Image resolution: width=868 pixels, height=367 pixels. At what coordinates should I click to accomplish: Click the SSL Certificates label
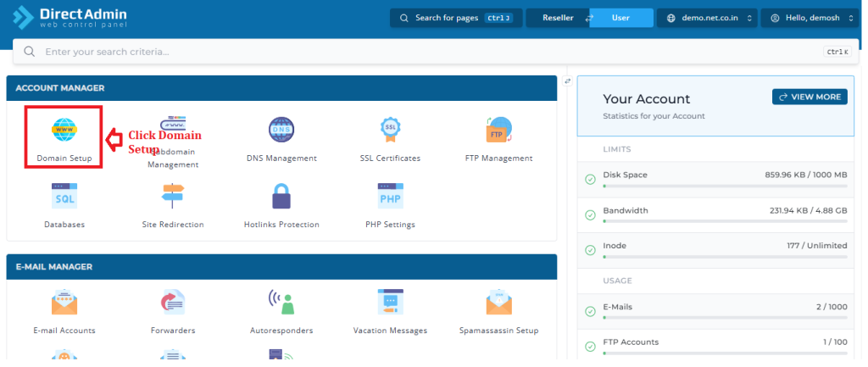[390, 158]
